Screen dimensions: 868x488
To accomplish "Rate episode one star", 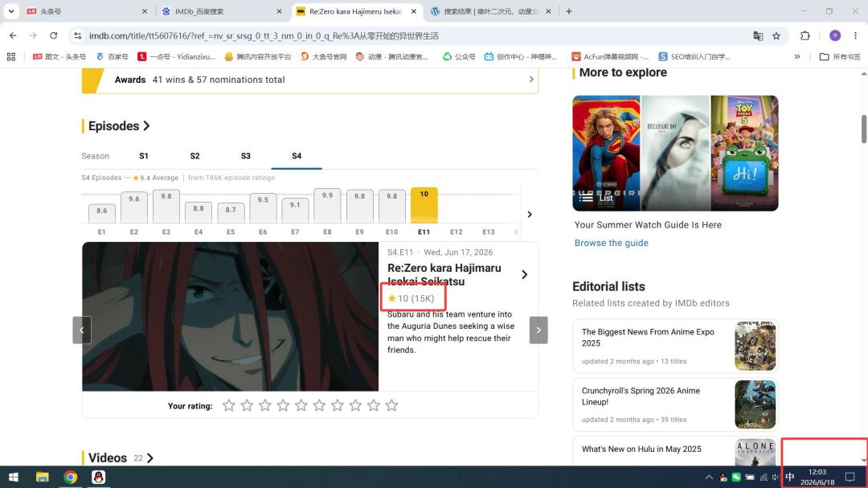I will point(228,405).
